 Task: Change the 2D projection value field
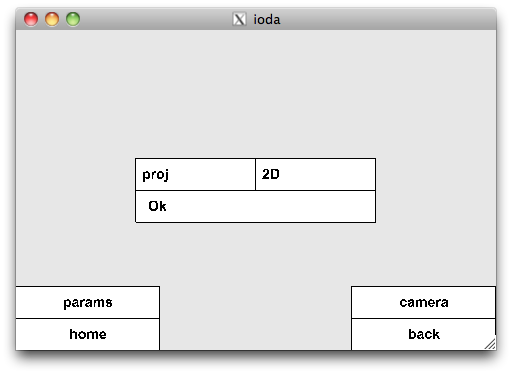315,174
